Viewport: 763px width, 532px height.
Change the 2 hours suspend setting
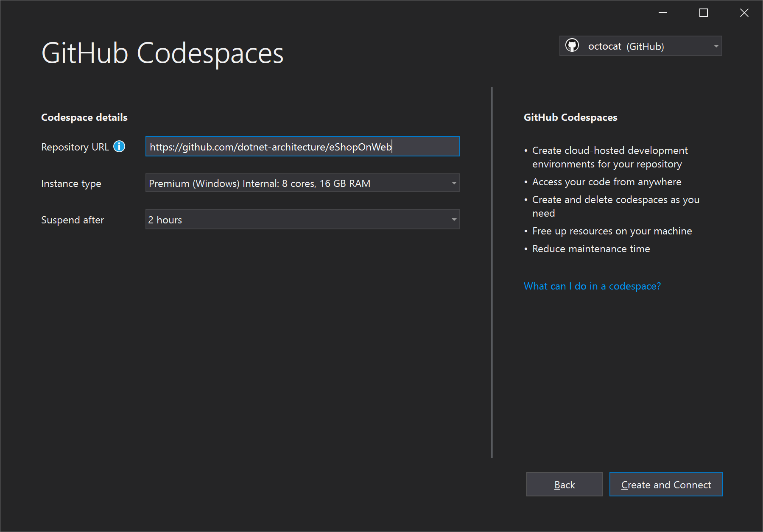click(302, 220)
